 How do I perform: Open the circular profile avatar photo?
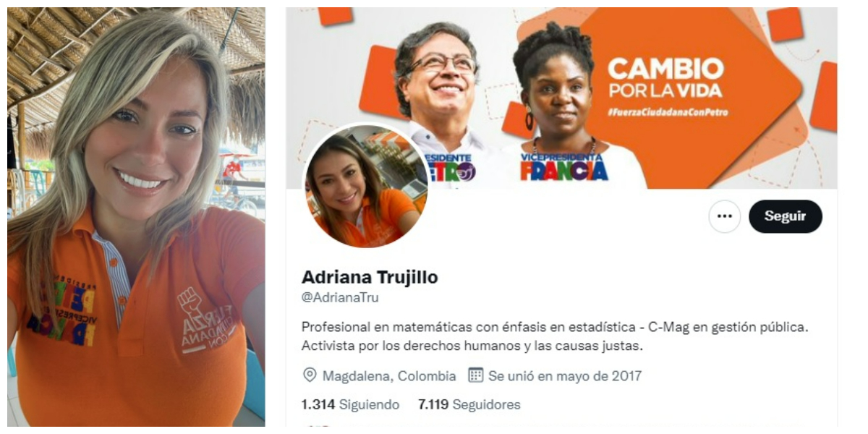click(x=365, y=187)
